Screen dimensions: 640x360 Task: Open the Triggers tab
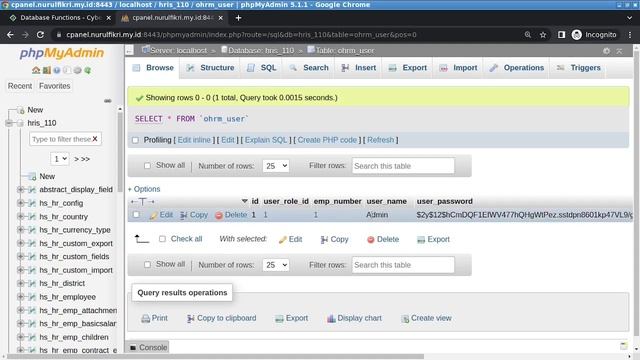[x=578, y=68]
